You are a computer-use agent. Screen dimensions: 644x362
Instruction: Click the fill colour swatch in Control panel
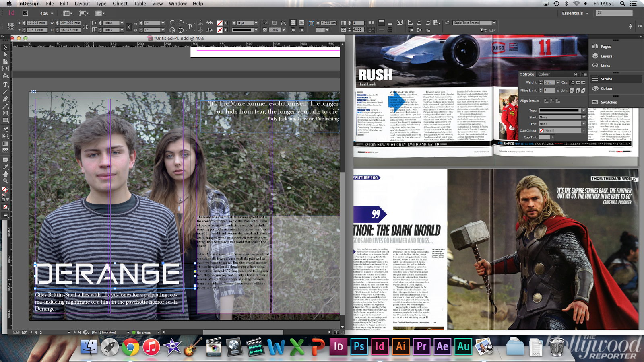(x=220, y=23)
